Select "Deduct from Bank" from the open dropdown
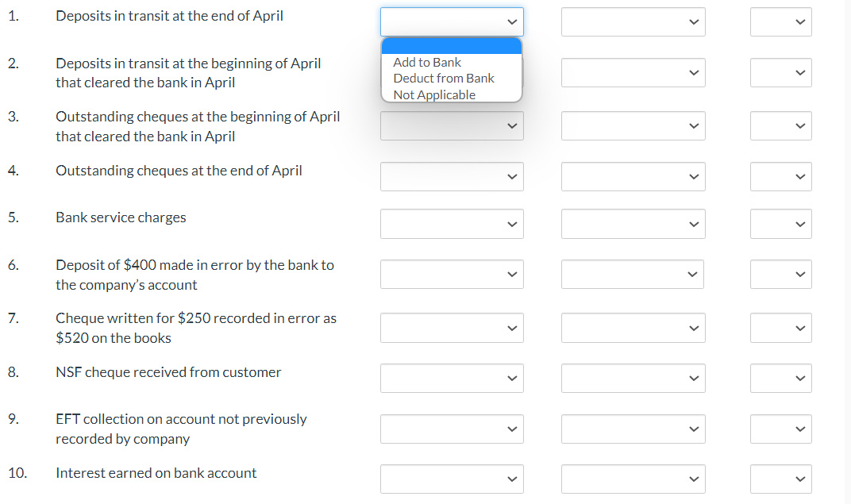This screenshot has width=851, height=504. click(443, 78)
